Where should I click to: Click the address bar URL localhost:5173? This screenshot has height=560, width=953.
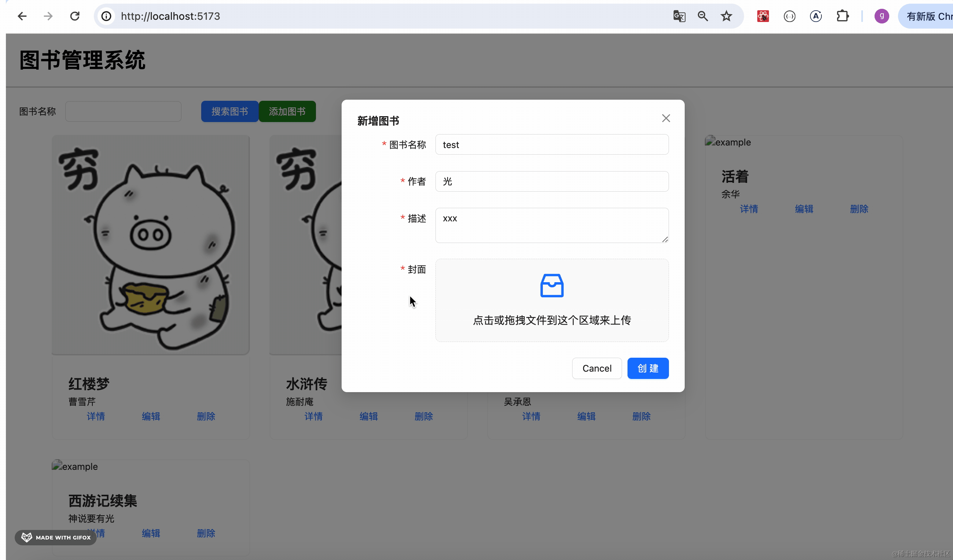(170, 16)
